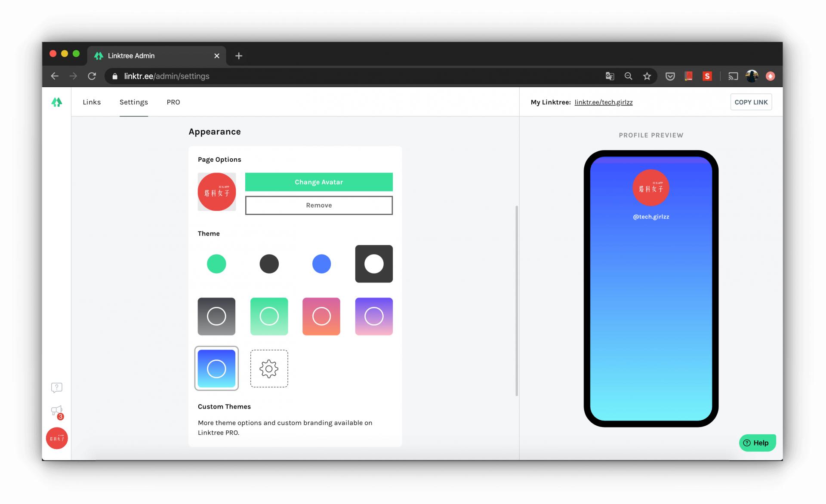
Task: Open custom theme gear icon tile
Action: point(269,369)
